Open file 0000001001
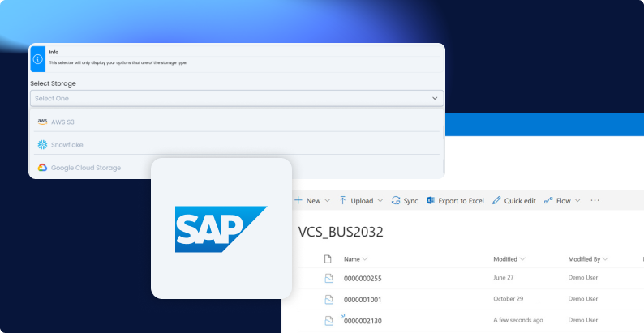This screenshot has width=644, height=333. point(363,300)
